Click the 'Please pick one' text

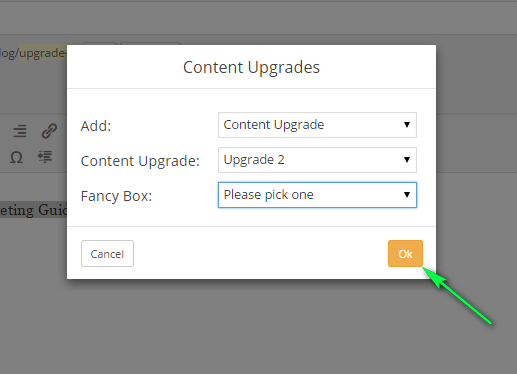pos(269,195)
